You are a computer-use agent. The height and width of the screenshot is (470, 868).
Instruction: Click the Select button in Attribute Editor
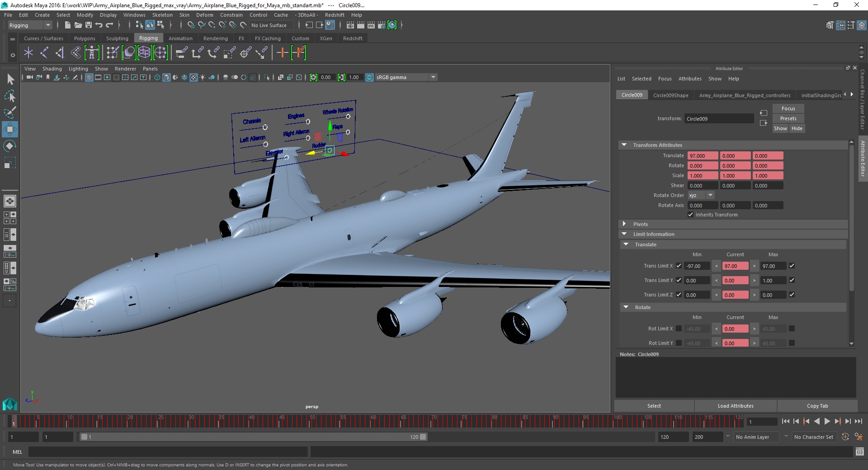coord(654,406)
